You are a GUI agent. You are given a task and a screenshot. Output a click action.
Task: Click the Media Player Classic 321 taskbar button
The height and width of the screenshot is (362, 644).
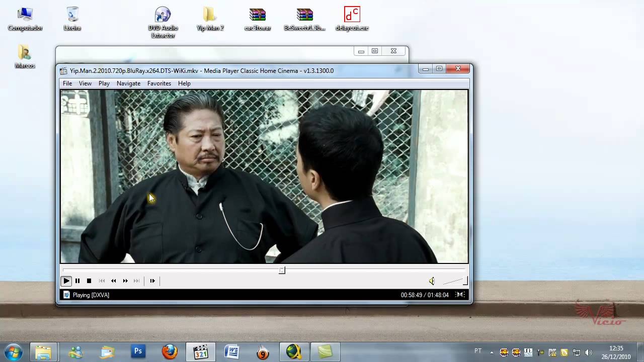pyautogui.click(x=201, y=351)
